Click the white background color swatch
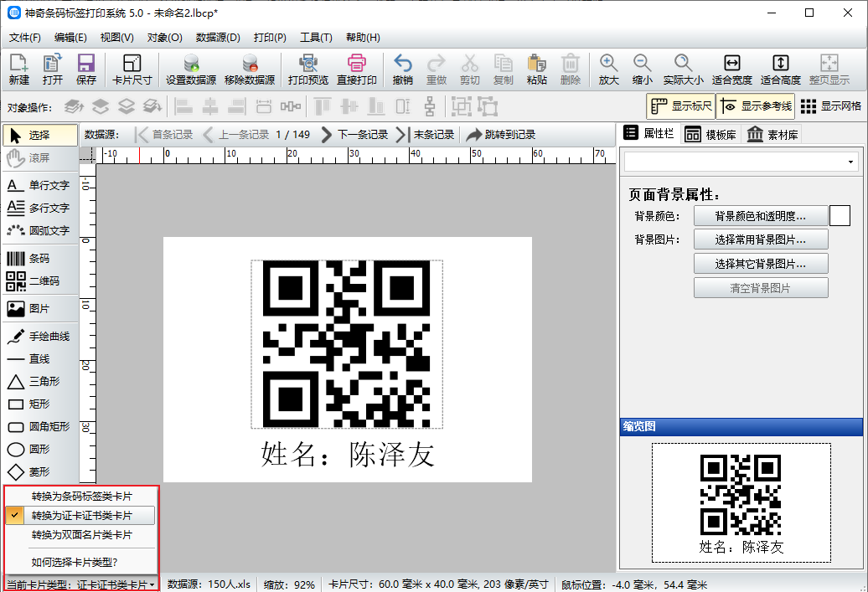The image size is (868, 592). click(840, 216)
